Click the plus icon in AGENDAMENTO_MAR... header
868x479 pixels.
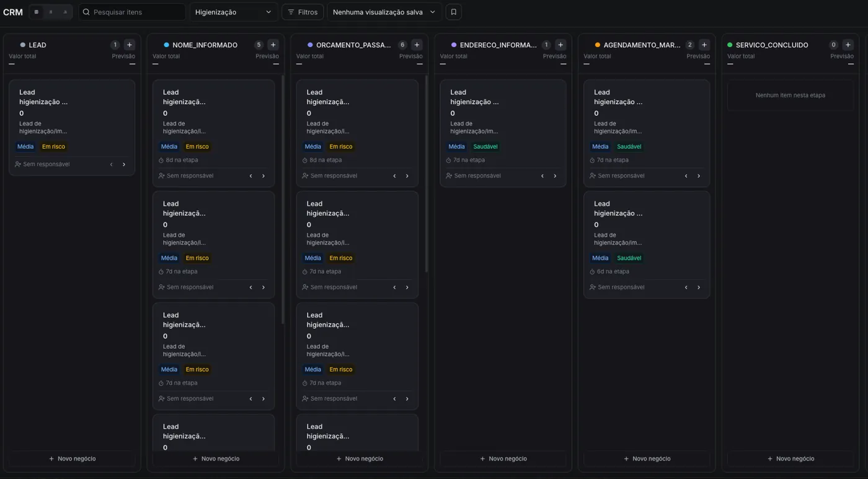704,45
